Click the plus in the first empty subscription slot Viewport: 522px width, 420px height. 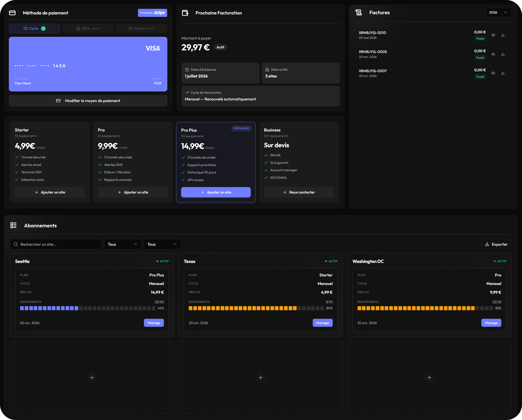tap(92, 377)
